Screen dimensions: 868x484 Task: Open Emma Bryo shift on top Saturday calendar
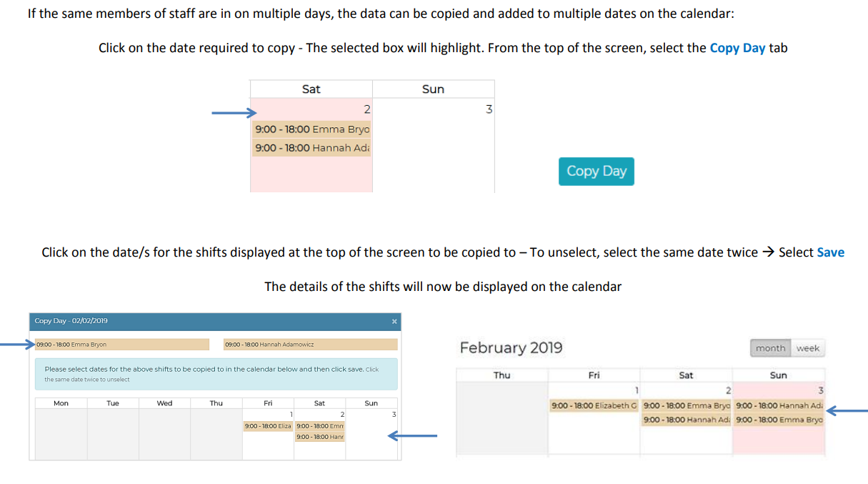click(312, 129)
